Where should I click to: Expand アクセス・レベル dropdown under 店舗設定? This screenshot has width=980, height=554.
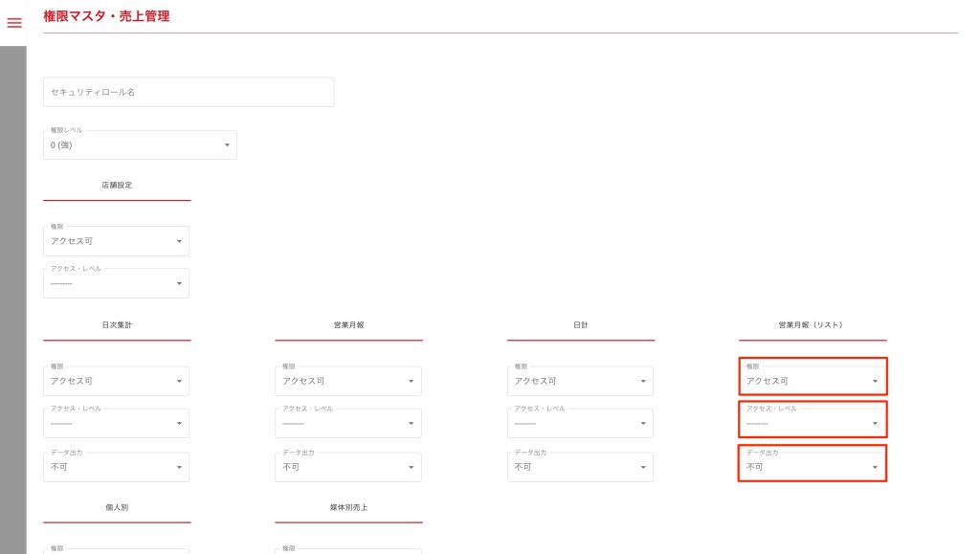[116, 284]
